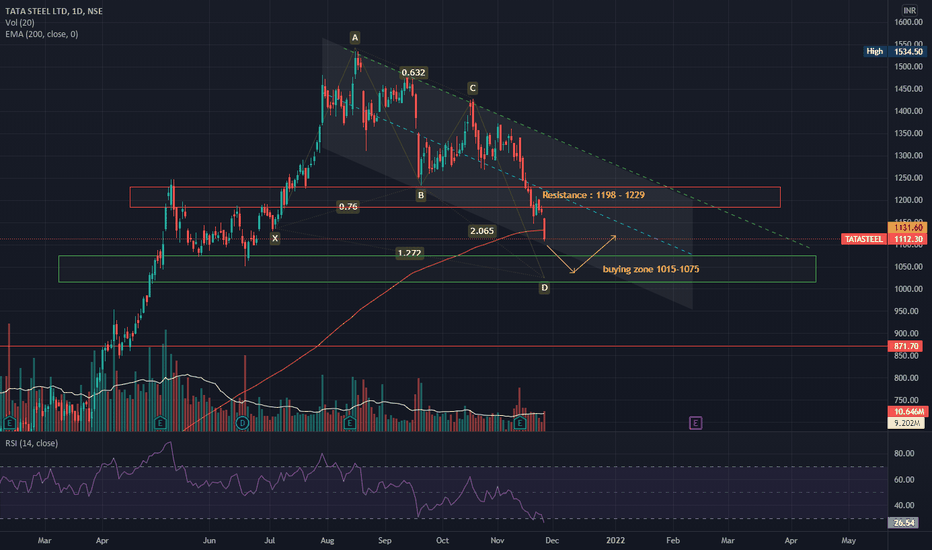This screenshot has height=550, width=932.
Task: Select the 'buying zone 1015-1075' text annotation
Action: click(651, 269)
